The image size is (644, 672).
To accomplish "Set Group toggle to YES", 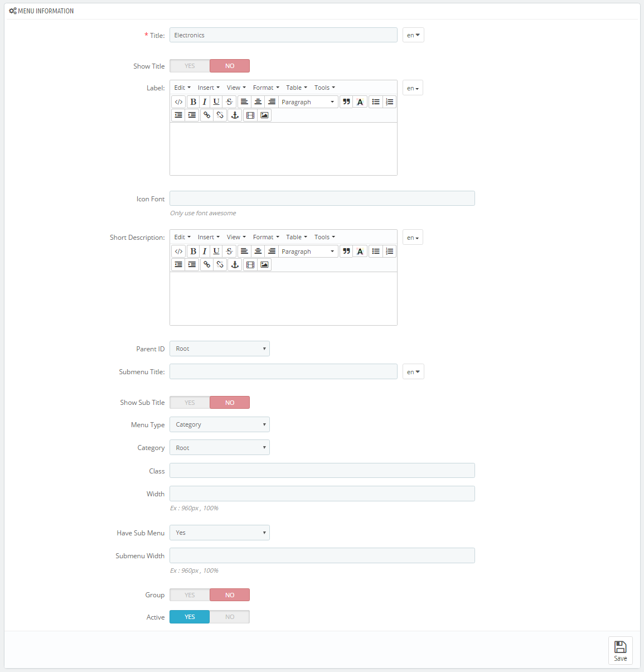I will click(x=190, y=595).
